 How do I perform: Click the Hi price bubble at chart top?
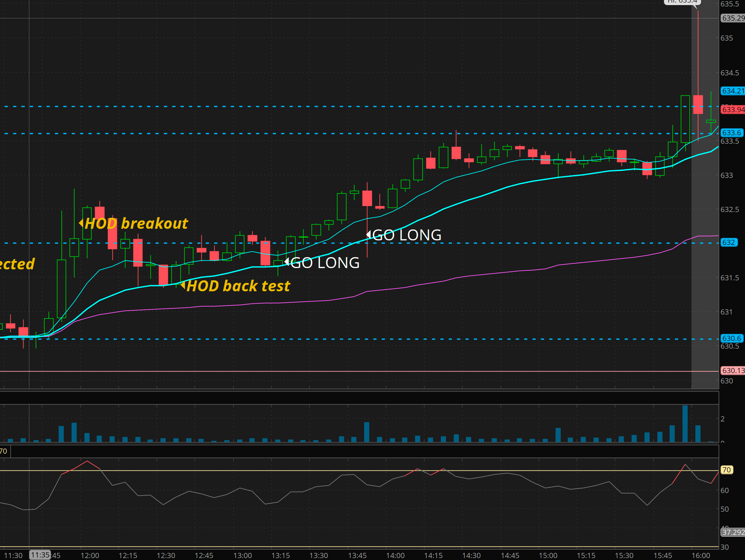pos(682,2)
